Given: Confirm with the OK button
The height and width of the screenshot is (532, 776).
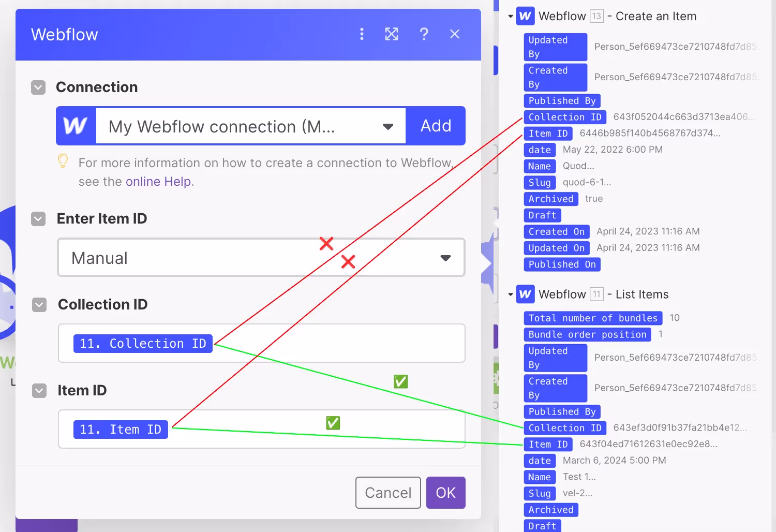Looking at the screenshot, I should pyautogui.click(x=446, y=493).
